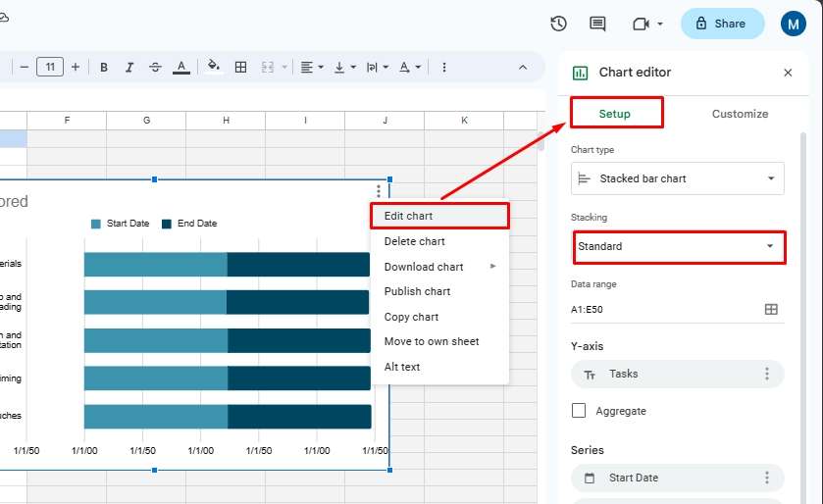Click the Tasks Y-axis chip
Screen dimensions: 823x504
point(678,374)
